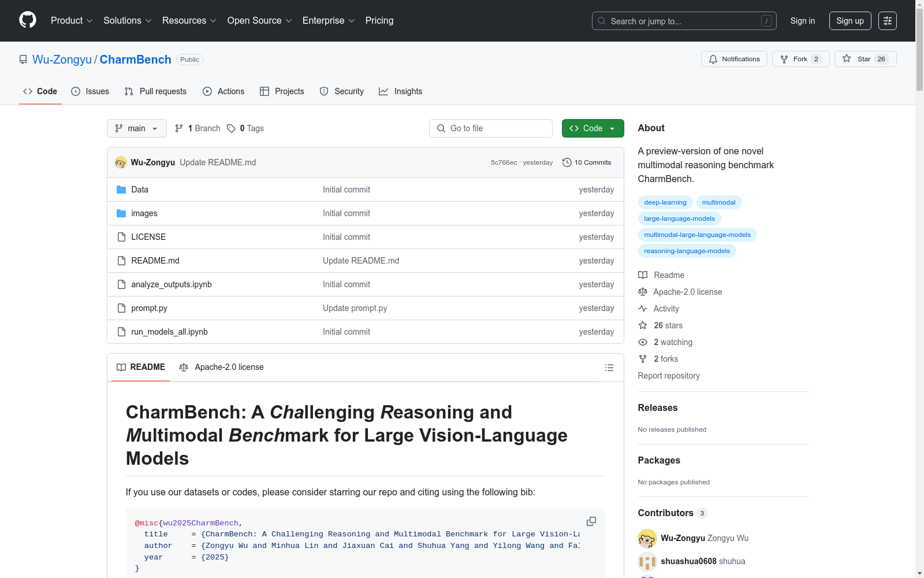
Task: Click the Readme link in About
Action: click(661, 275)
